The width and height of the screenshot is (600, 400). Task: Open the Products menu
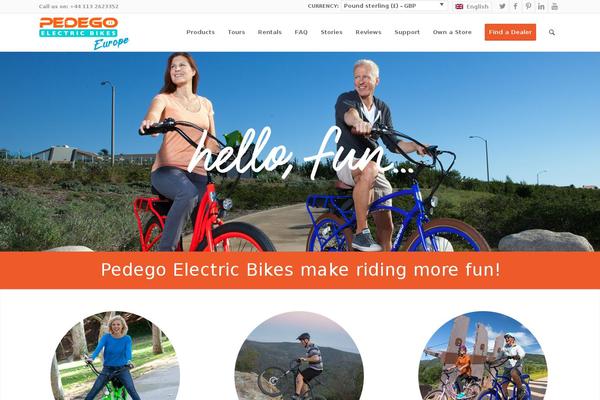pyautogui.click(x=201, y=32)
